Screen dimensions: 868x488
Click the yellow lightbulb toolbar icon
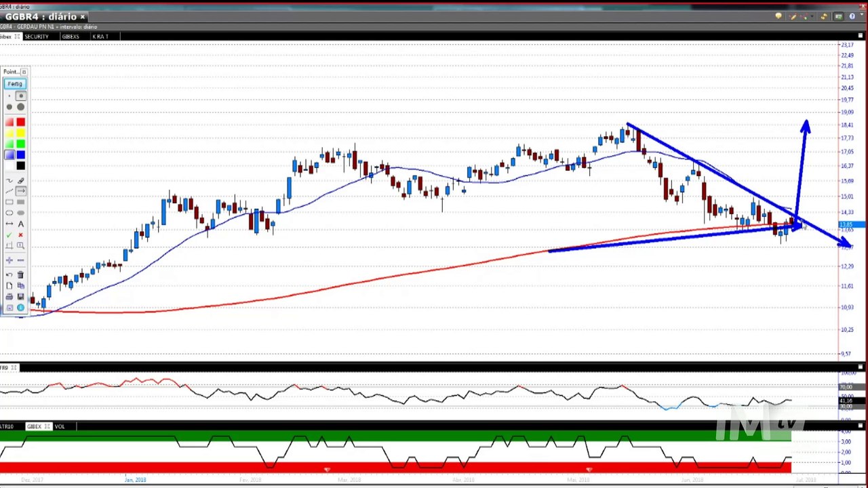pyautogui.click(x=778, y=16)
